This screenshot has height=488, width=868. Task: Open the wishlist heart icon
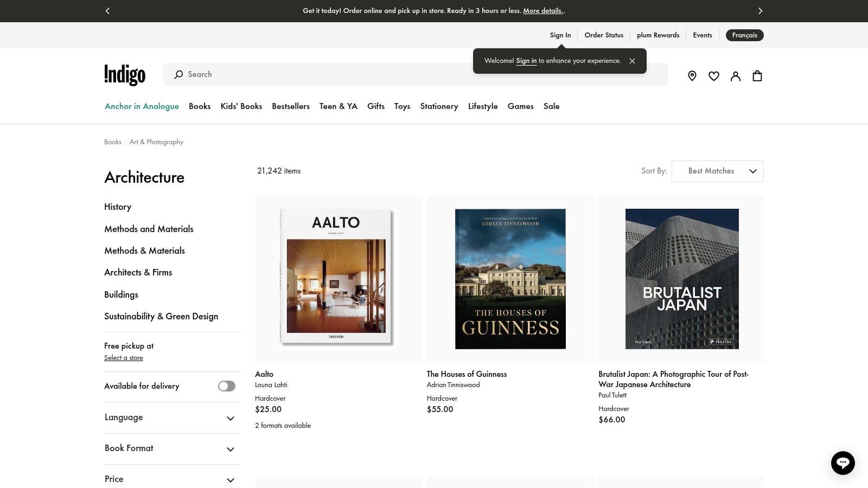click(x=714, y=76)
